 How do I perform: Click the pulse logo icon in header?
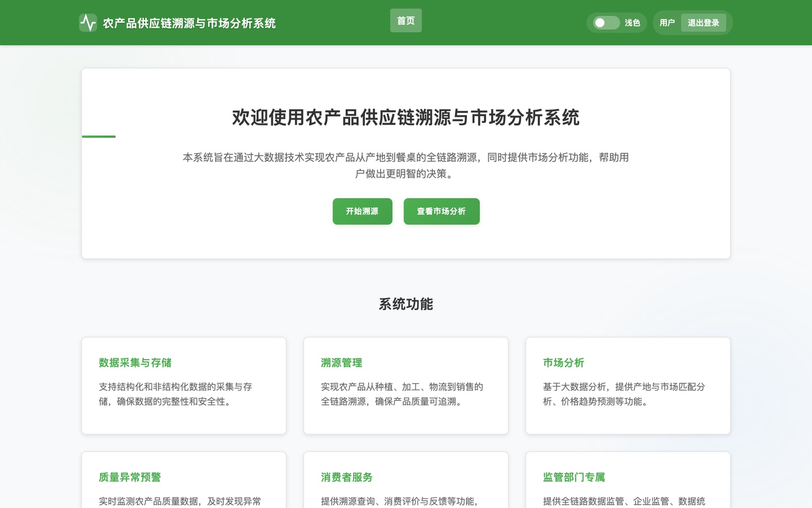[88, 23]
